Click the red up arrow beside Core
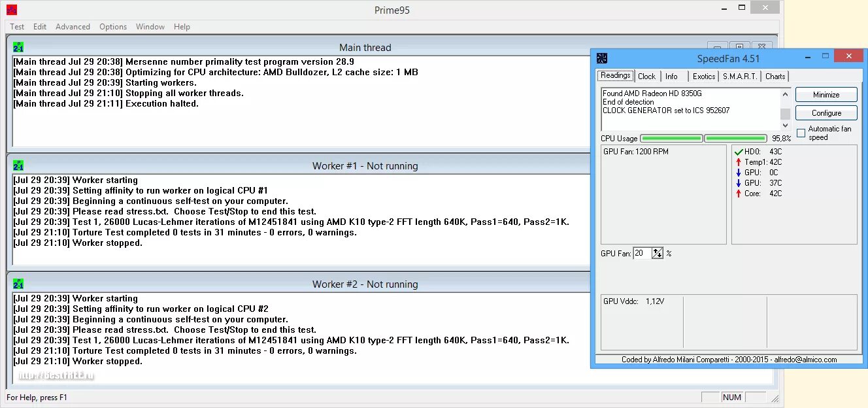Viewport: 868px width, 408px height. [x=739, y=194]
